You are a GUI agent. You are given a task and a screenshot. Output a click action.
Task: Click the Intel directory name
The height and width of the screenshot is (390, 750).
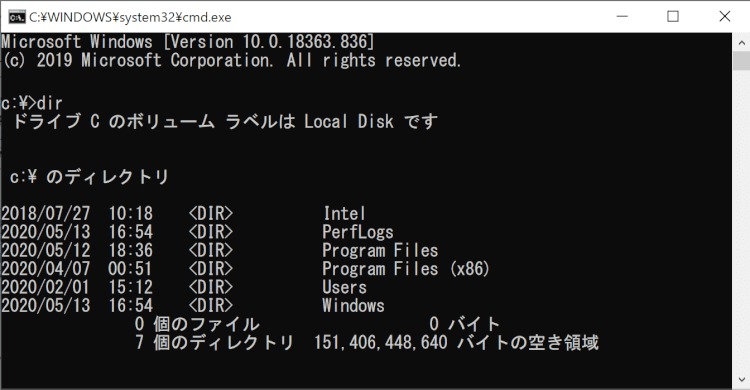(344, 213)
